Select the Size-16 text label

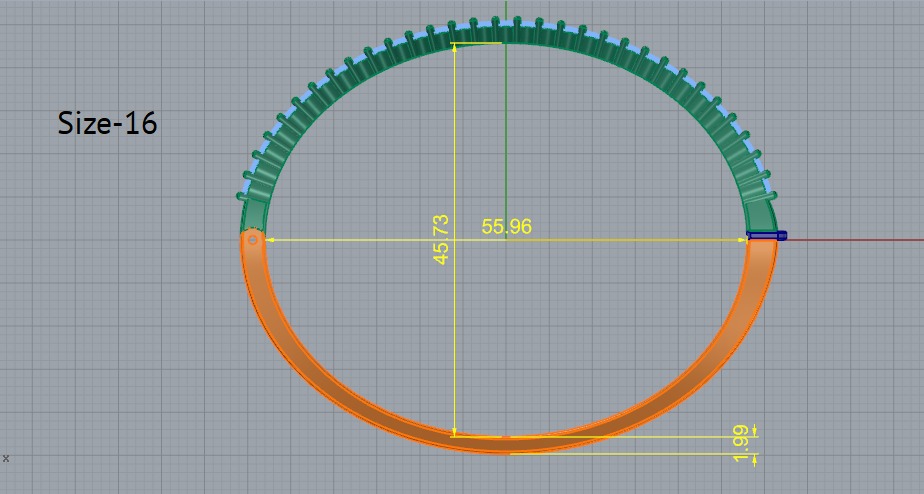pos(107,124)
